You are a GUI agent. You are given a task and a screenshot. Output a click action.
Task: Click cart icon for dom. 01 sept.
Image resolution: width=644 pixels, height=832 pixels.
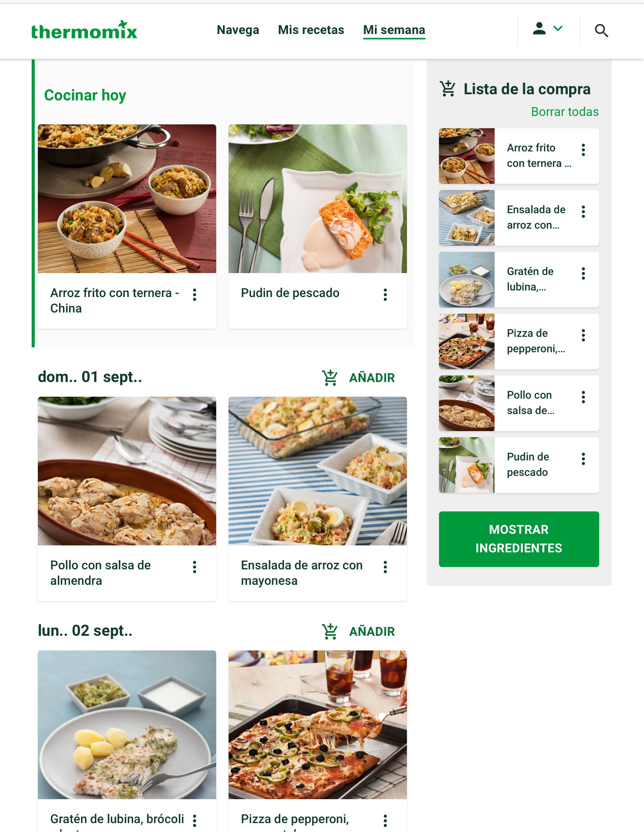pyautogui.click(x=330, y=378)
